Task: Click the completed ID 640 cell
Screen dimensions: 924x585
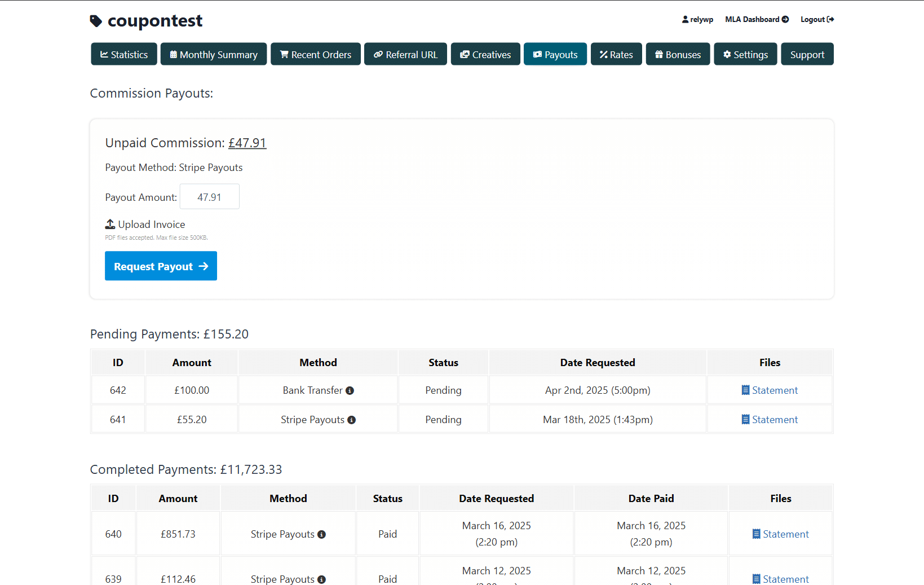Action: coord(113,534)
